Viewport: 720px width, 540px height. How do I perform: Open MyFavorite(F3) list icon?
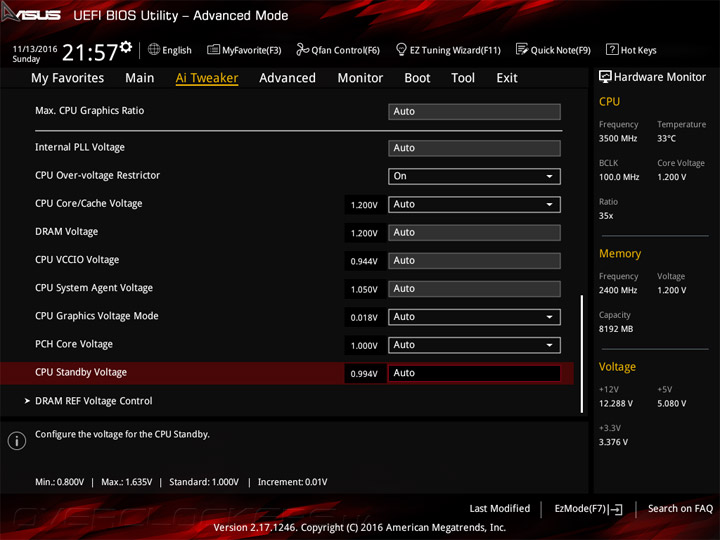(213, 50)
